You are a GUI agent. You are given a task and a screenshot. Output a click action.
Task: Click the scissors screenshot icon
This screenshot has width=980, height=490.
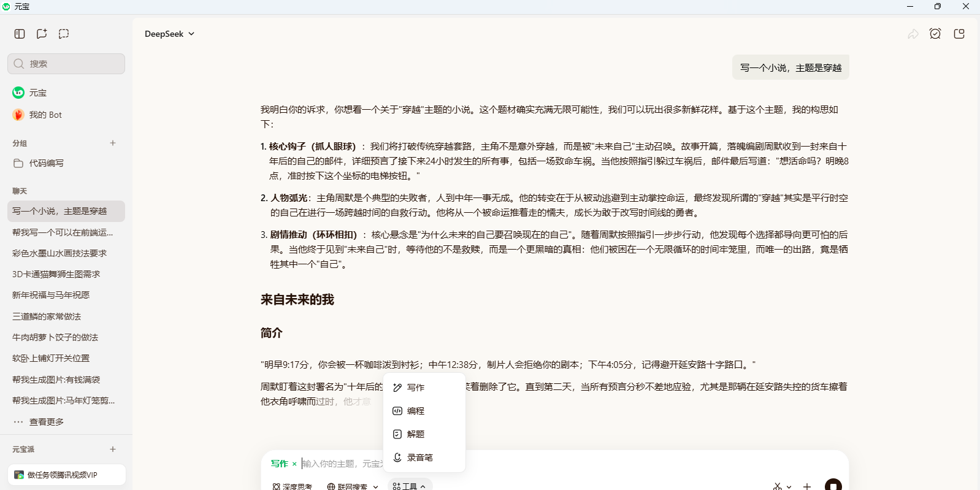pyautogui.click(x=777, y=486)
